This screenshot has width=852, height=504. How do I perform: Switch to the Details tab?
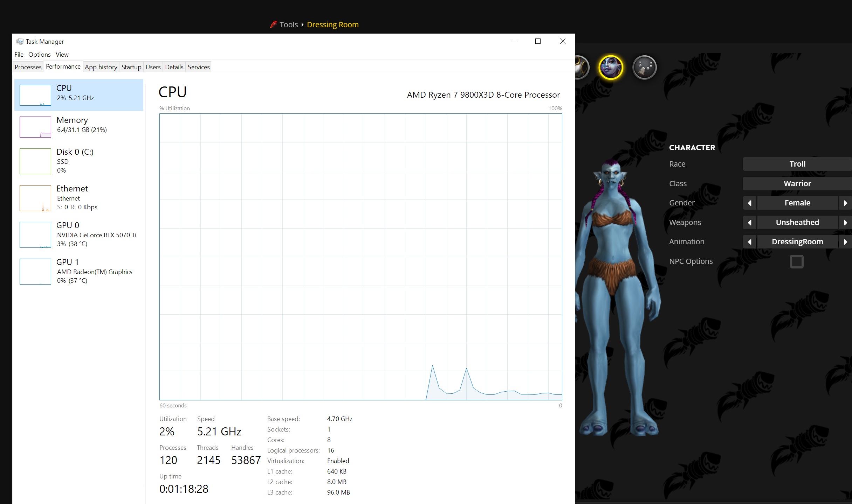coord(174,67)
